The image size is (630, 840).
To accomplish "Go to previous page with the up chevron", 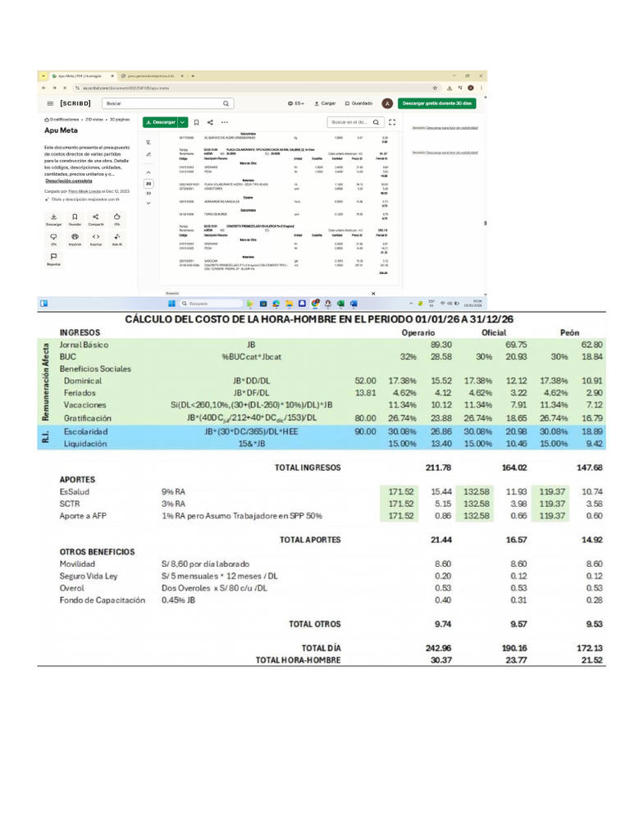I will 148,172.
